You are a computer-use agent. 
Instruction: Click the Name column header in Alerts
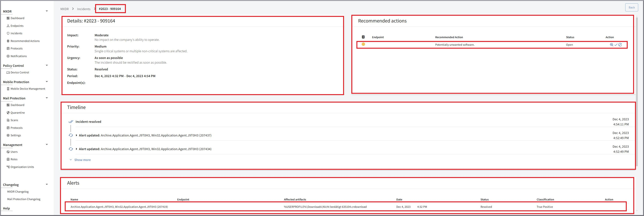74,200
